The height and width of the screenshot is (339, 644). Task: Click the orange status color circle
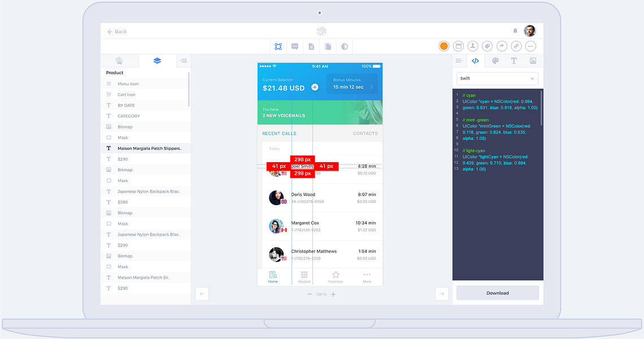443,46
